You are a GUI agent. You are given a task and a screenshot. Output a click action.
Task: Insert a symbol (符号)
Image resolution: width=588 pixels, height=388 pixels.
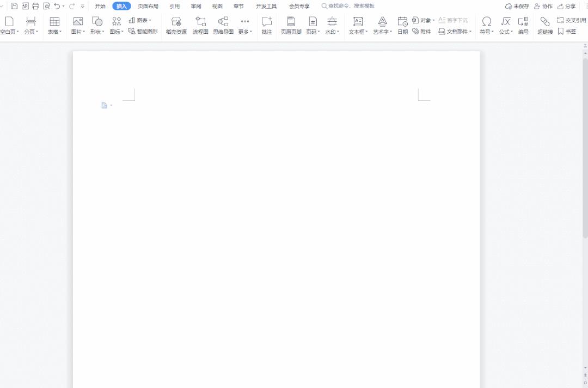coord(487,26)
